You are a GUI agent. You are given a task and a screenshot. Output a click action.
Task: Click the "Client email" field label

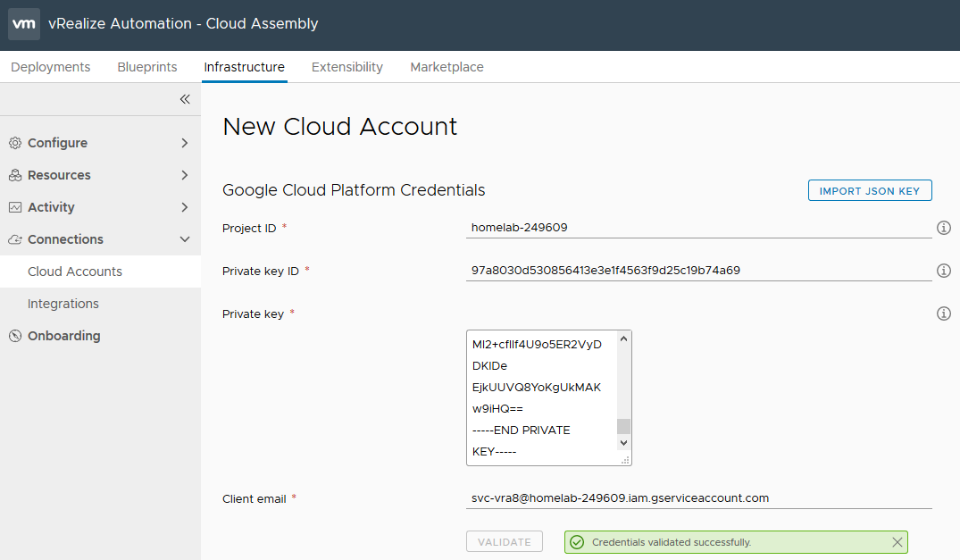click(255, 498)
